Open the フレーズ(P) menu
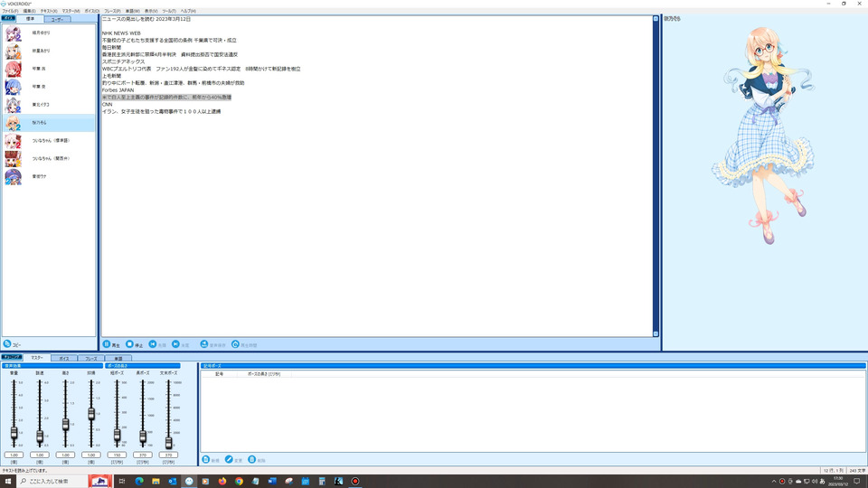Viewport: 868px width, 488px height. click(112, 11)
